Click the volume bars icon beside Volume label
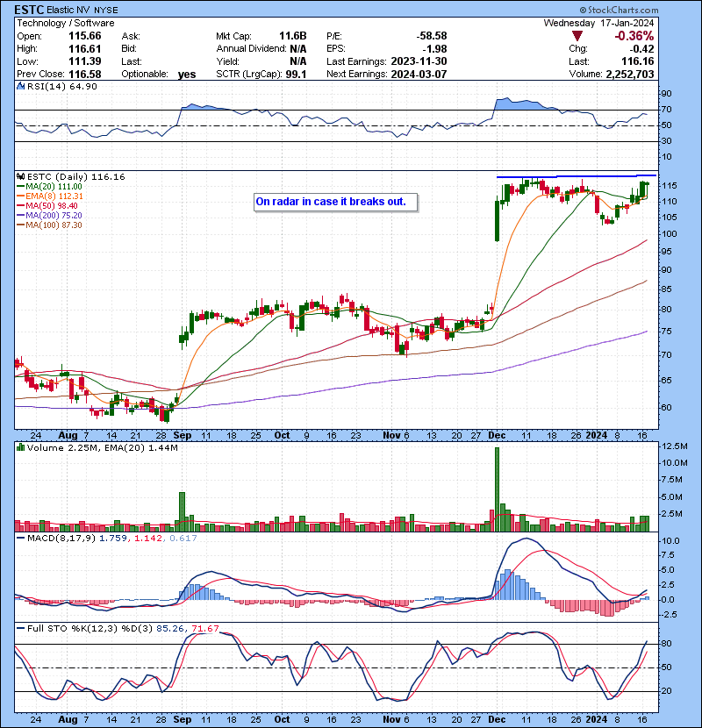702x728 pixels. (20, 447)
